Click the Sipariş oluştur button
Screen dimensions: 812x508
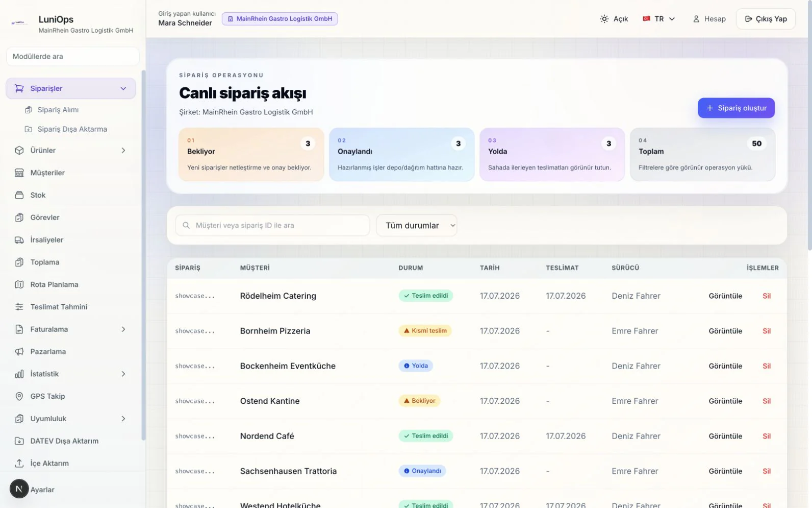tap(736, 108)
